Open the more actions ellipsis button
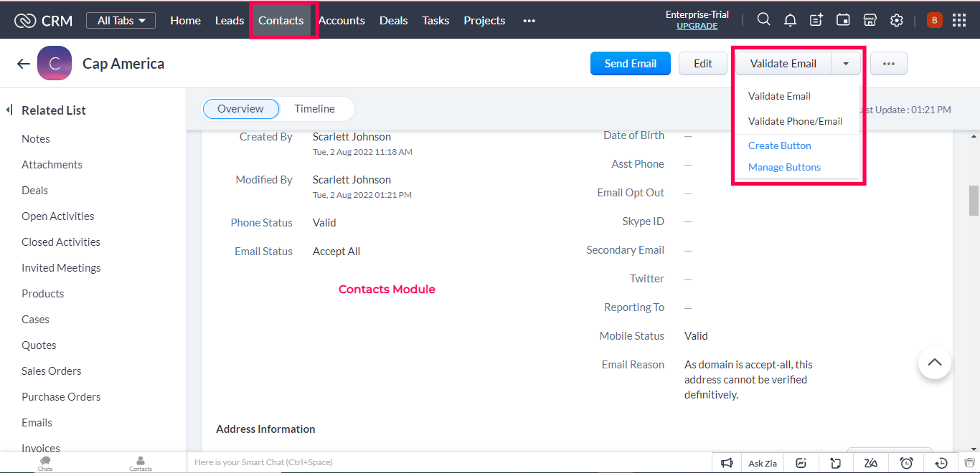 tap(889, 64)
